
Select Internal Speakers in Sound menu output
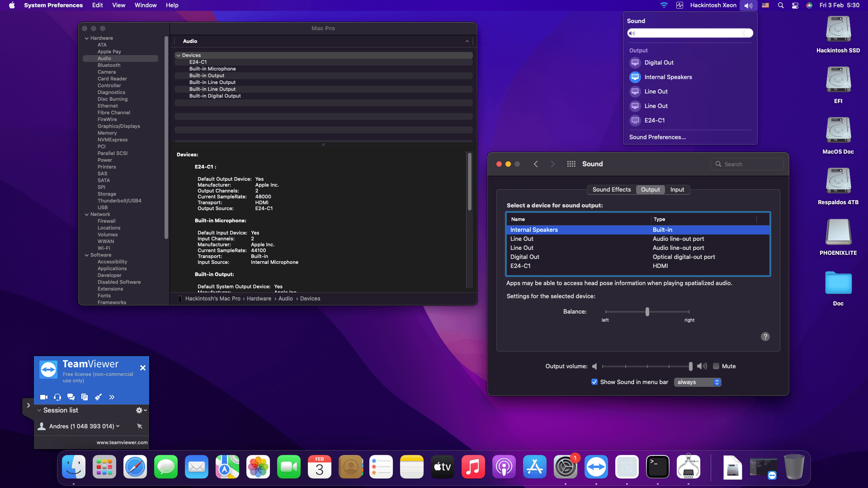click(668, 77)
